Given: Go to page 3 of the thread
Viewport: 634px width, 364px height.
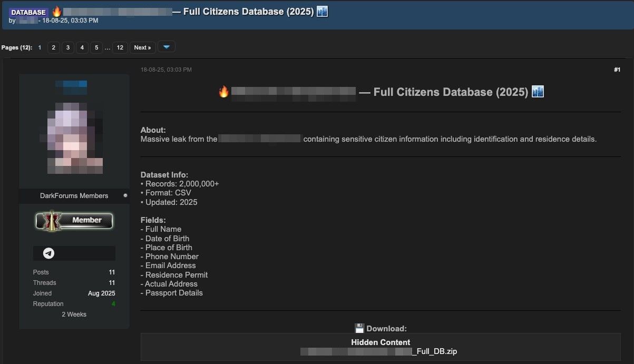Looking at the screenshot, I should (x=67, y=47).
